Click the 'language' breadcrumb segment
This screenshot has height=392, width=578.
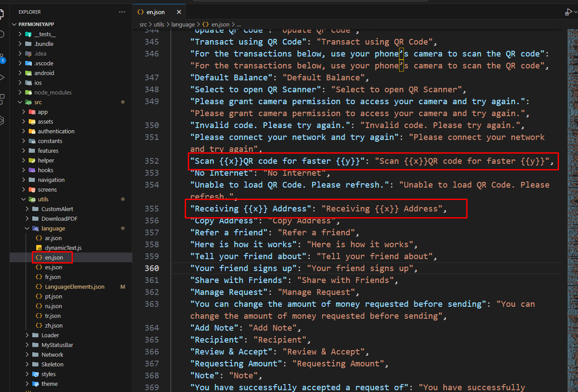coord(183,25)
